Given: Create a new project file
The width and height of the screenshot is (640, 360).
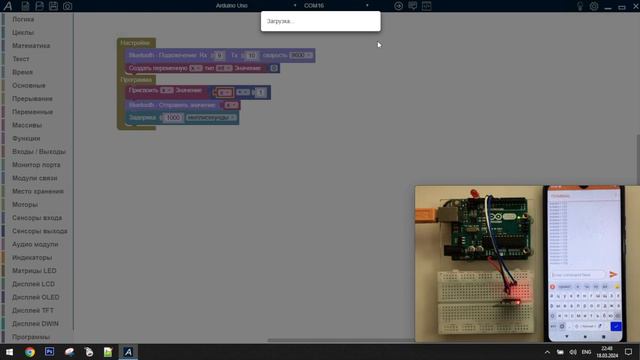Looking at the screenshot, I should click(25, 6).
